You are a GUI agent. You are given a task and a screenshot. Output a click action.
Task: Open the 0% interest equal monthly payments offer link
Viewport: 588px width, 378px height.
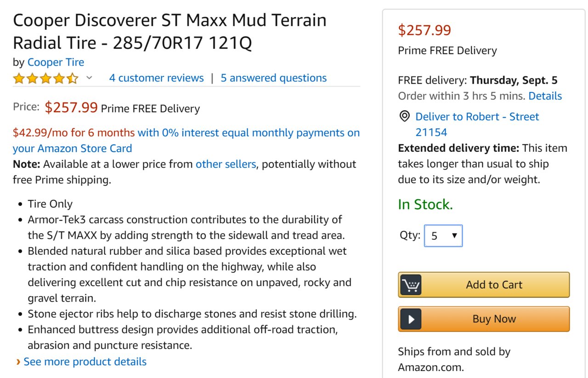point(186,140)
